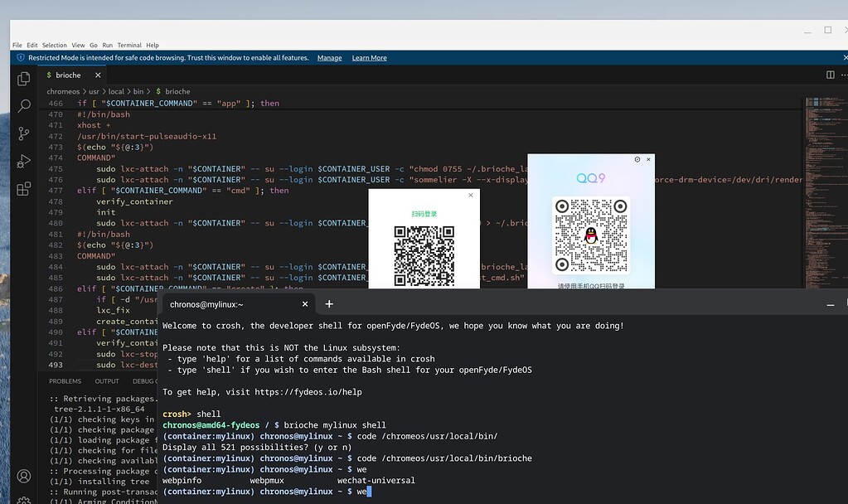Open the 'chromeos' breadcrumb dropdown

tap(63, 91)
